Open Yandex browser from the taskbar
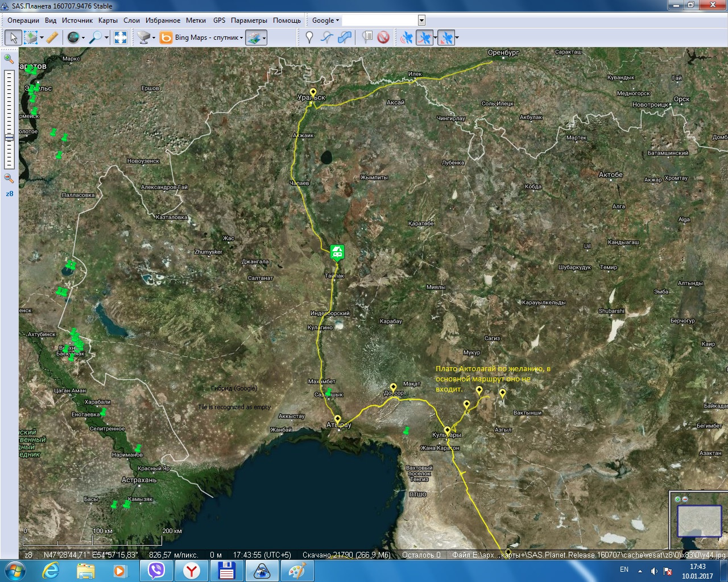This screenshot has width=728, height=582. (x=192, y=570)
